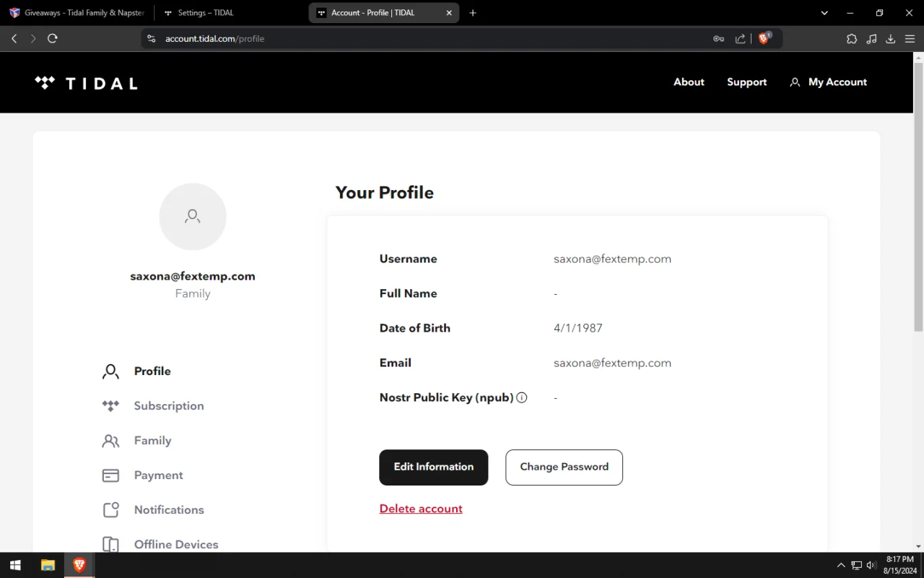Open the media control music icon
The image size is (924, 578).
[871, 38]
